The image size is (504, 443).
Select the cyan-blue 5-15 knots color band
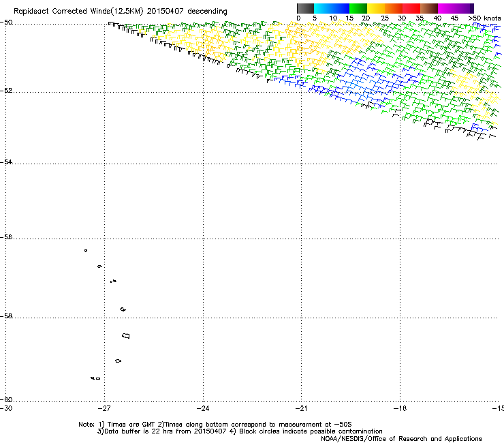pyautogui.click(x=332, y=8)
